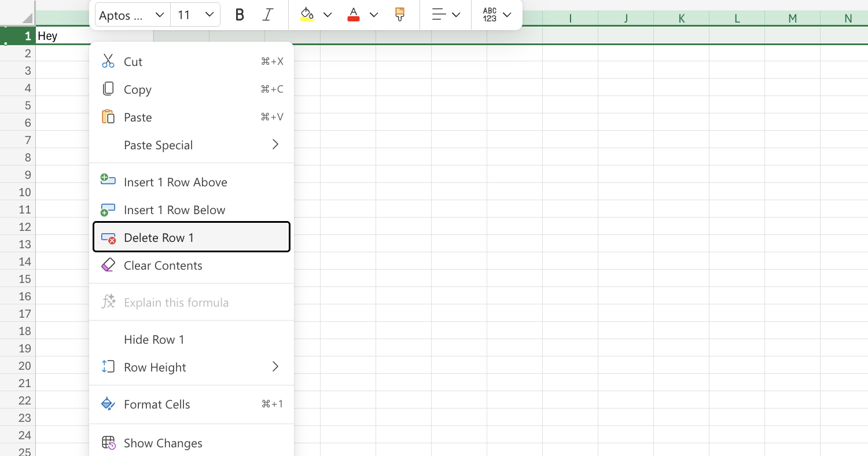Open the number format ABC 123 icon
This screenshot has height=456, width=868.
click(x=489, y=14)
